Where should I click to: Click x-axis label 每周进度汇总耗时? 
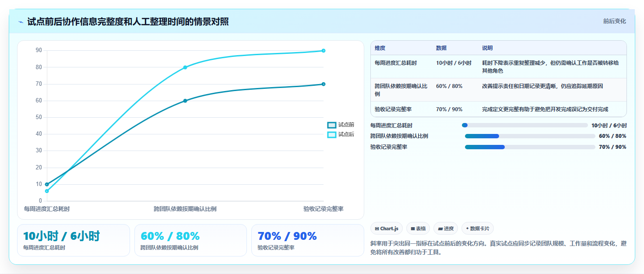click(47, 209)
